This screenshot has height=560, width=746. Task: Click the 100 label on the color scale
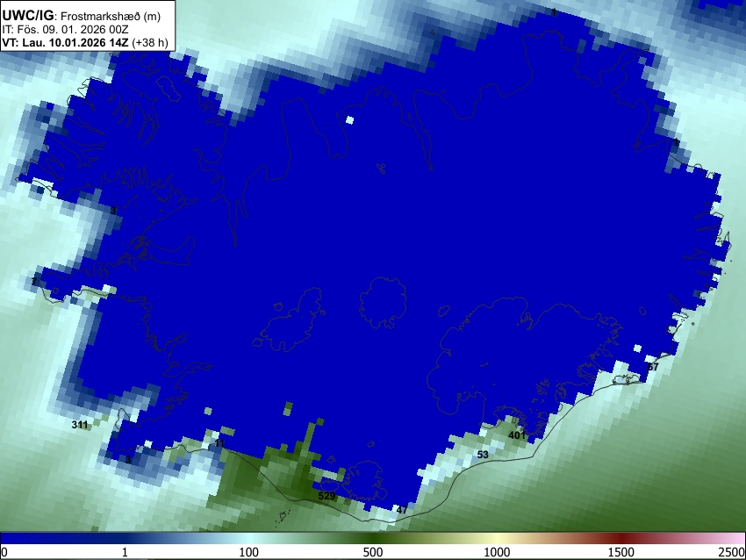coord(249,552)
